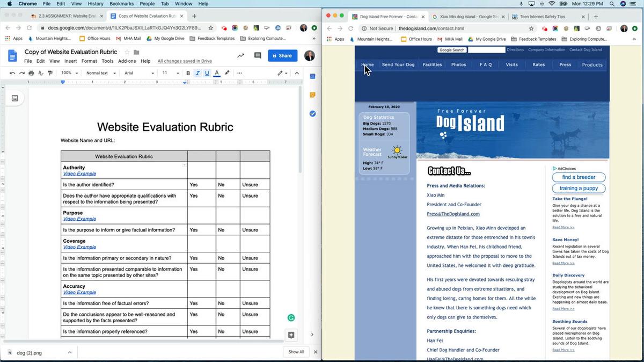644x362 pixels.
Task: Switch to 2.3 ASSIGNMENT Website Eval tab
Action: click(67, 16)
